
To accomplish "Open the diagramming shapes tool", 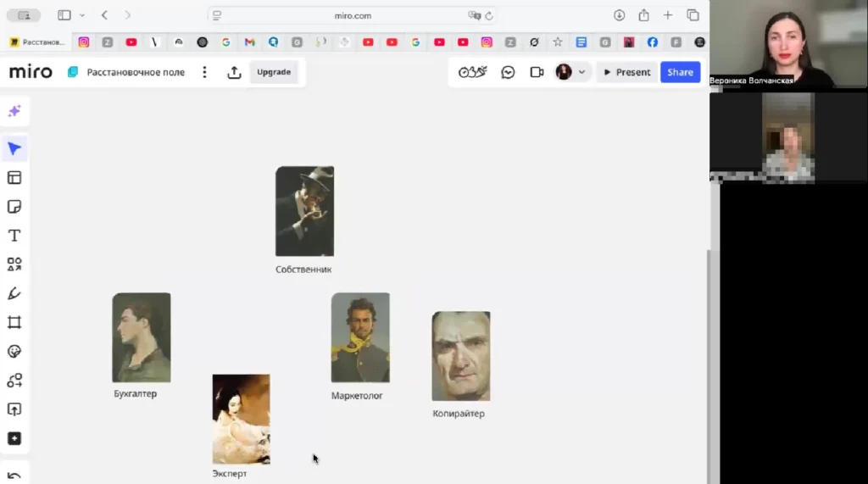I will (14, 381).
